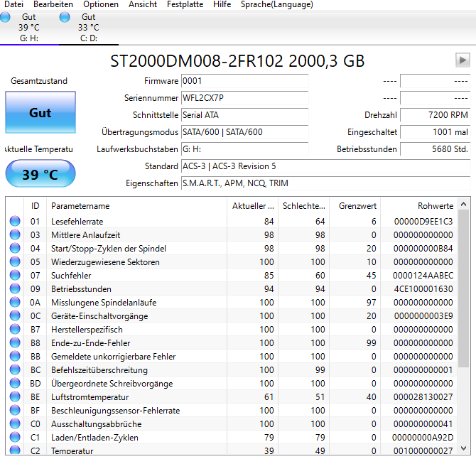Click status icon for Misslungene Spindelanläufe
The height and width of the screenshot is (459, 476).
pos(15,303)
